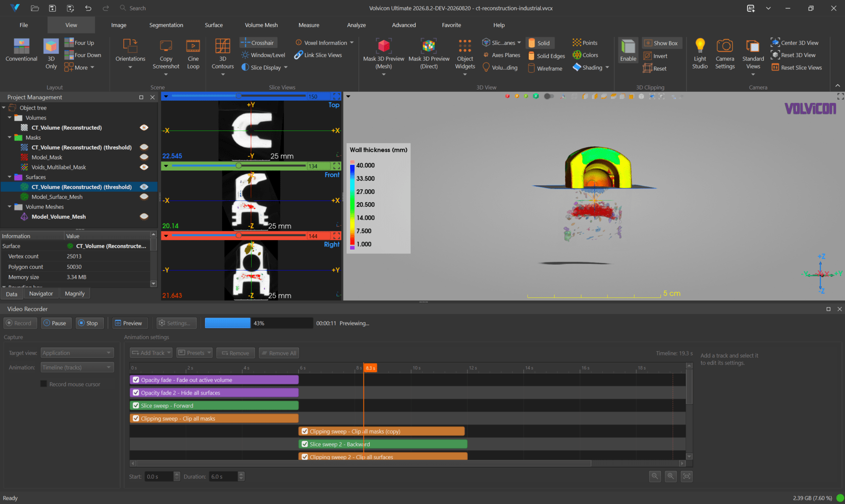Viewport: 845px width, 504px height.
Task: Click Mask 3D Preview (Mesh) icon
Action: 384,46
